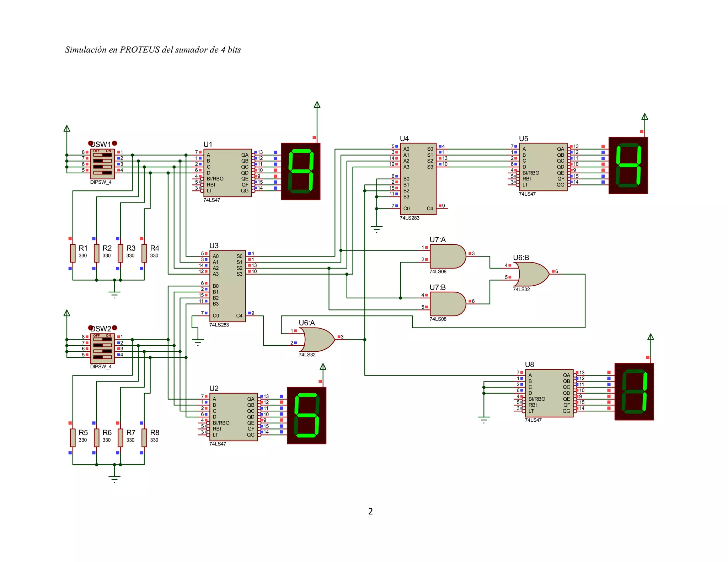This screenshot has width=728, height=562.
Task: Select the U1 74LS47 decoder chip
Action: [227, 173]
